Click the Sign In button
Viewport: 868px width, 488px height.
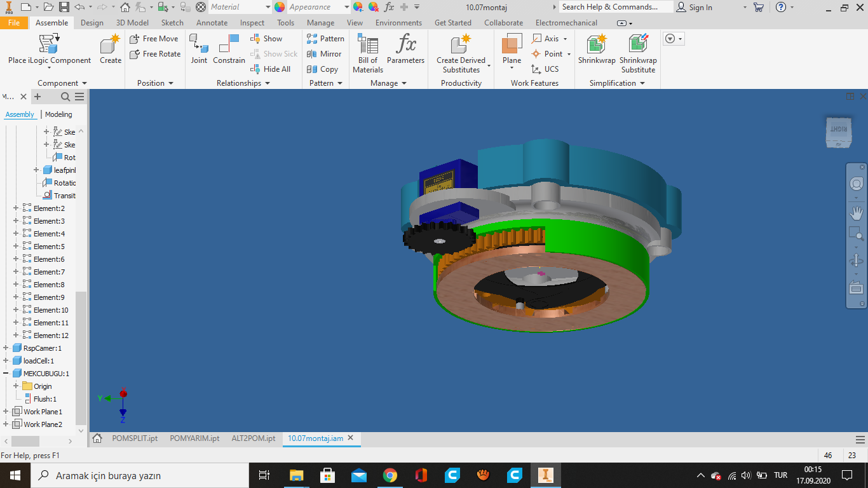point(699,7)
